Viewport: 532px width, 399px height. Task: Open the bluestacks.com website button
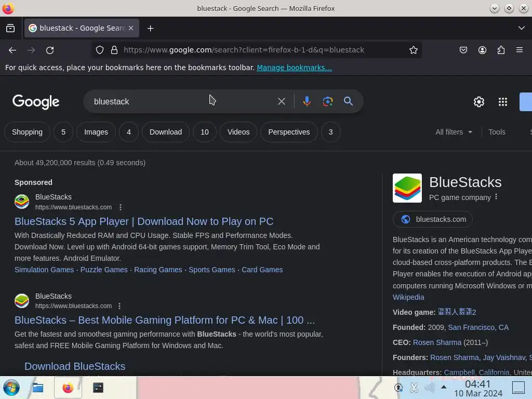point(433,219)
